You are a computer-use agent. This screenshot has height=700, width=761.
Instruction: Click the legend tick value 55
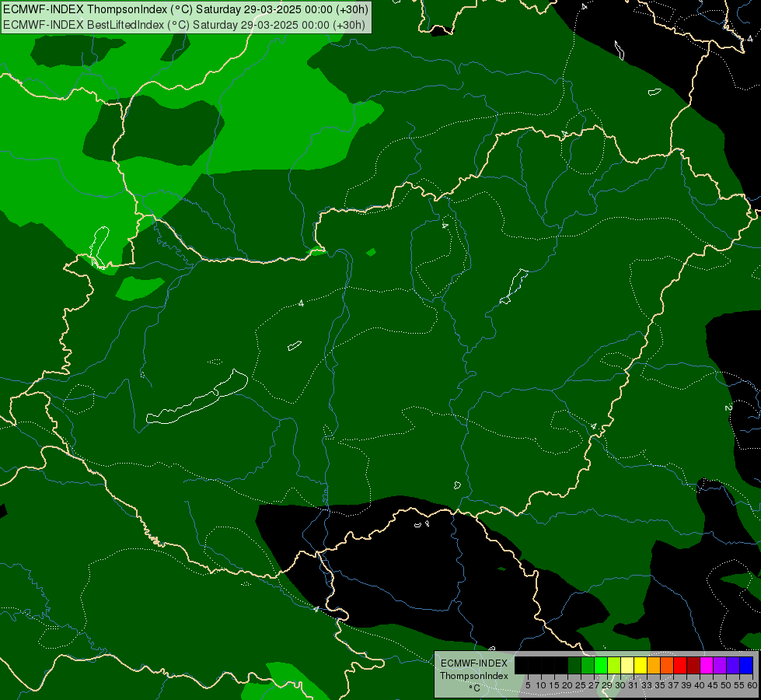(739, 685)
